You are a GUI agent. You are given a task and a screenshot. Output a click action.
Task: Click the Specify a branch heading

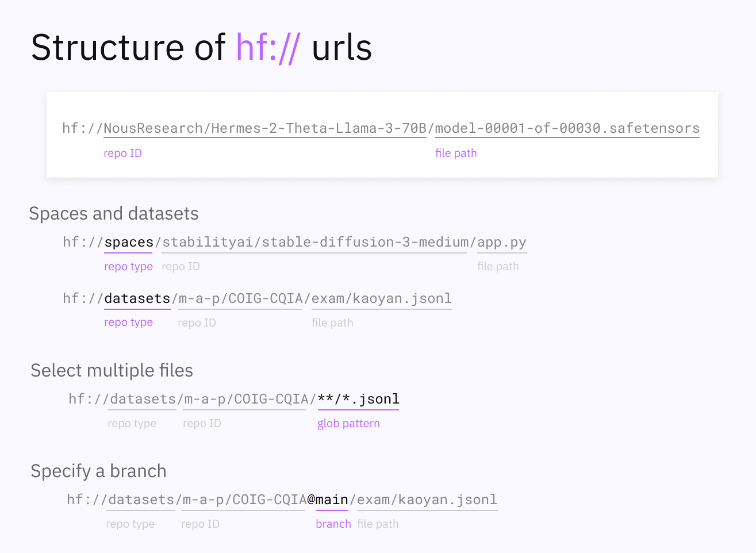click(x=98, y=471)
